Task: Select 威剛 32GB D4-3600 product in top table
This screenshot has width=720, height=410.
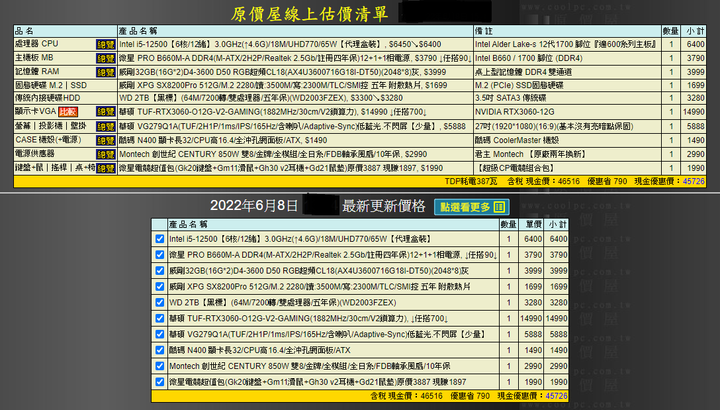Action: [x=282, y=72]
